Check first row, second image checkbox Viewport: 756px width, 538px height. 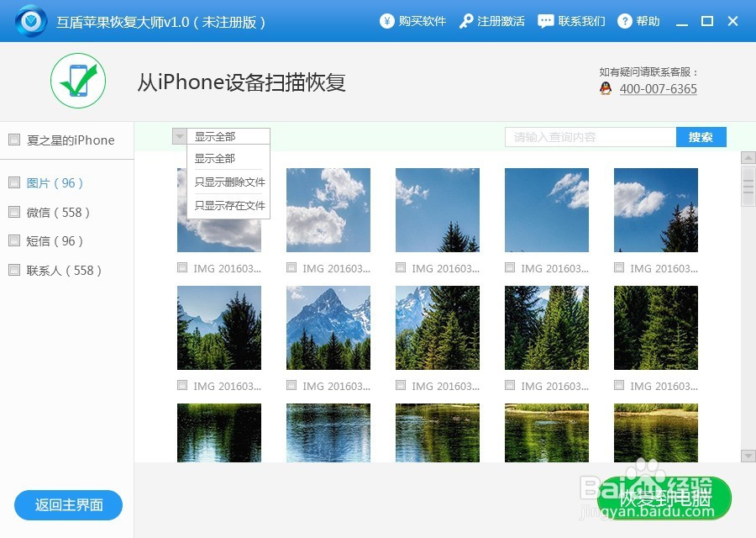pos(291,267)
